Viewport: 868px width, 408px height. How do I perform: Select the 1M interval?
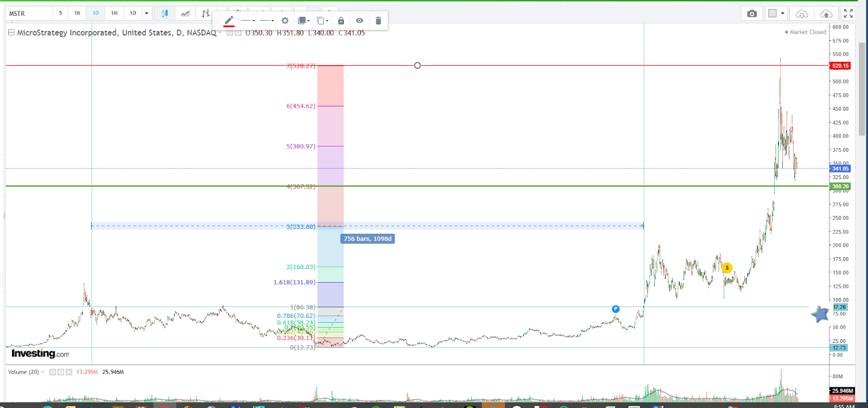click(x=114, y=13)
